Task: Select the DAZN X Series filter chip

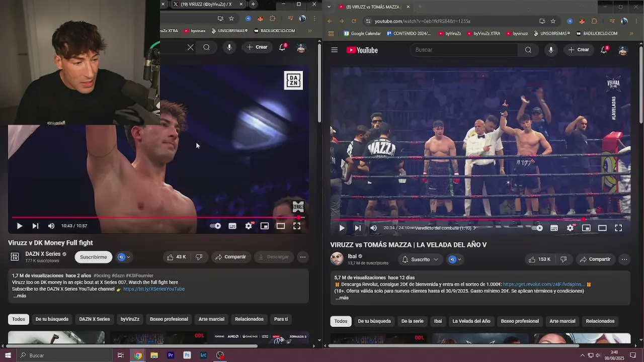Action: 95,319
